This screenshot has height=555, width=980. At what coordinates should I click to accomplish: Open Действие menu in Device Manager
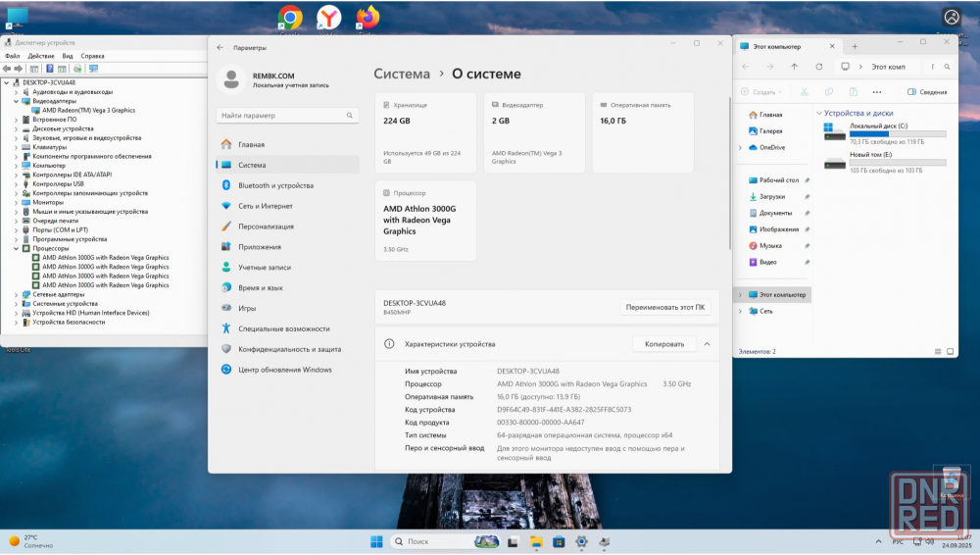(x=41, y=56)
